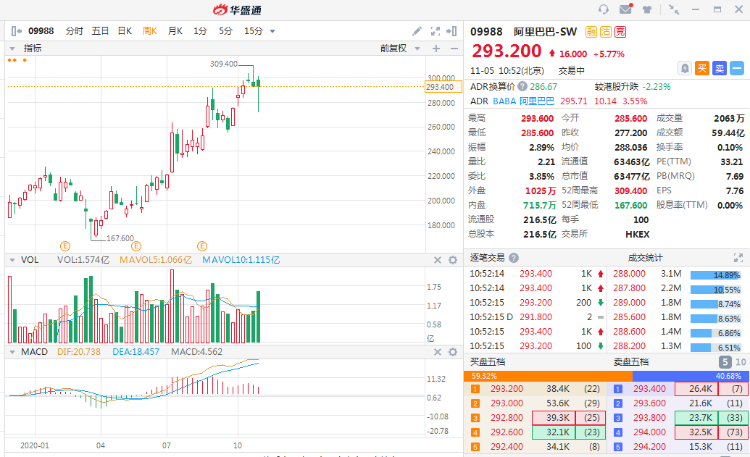Switch to 五日 five-day chart tab
This screenshot has height=457, width=750.
pos(100,31)
